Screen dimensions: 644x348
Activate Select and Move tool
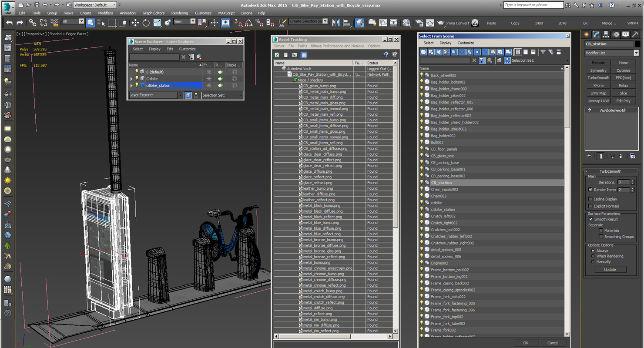pos(135,23)
